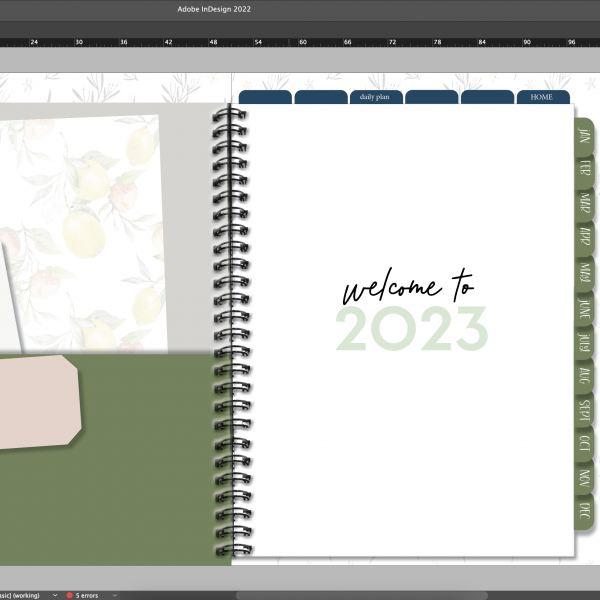Viewport: 600px width, 600px height.
Task: Select the JULY month side tab
Action: click(584, 341)
